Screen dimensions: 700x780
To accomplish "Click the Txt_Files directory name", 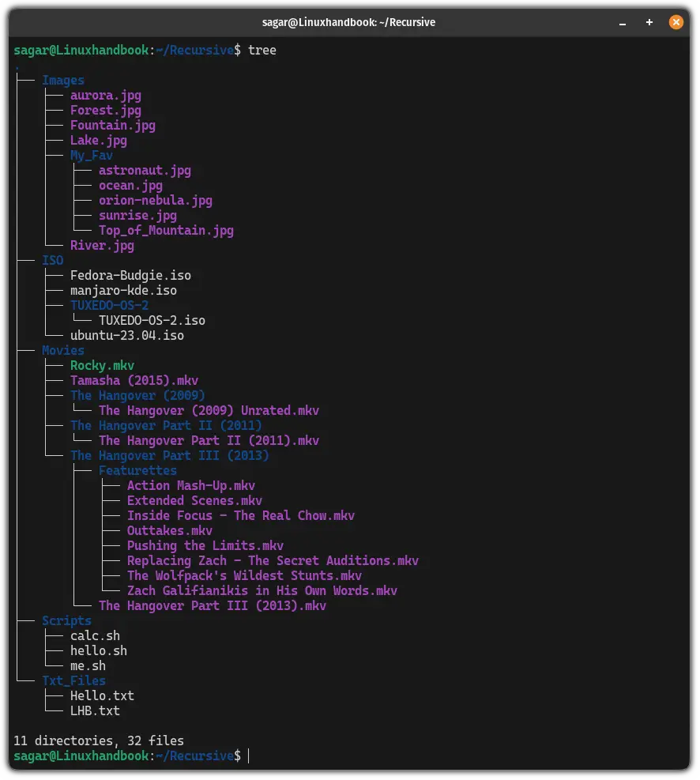I will coord(73,680).
